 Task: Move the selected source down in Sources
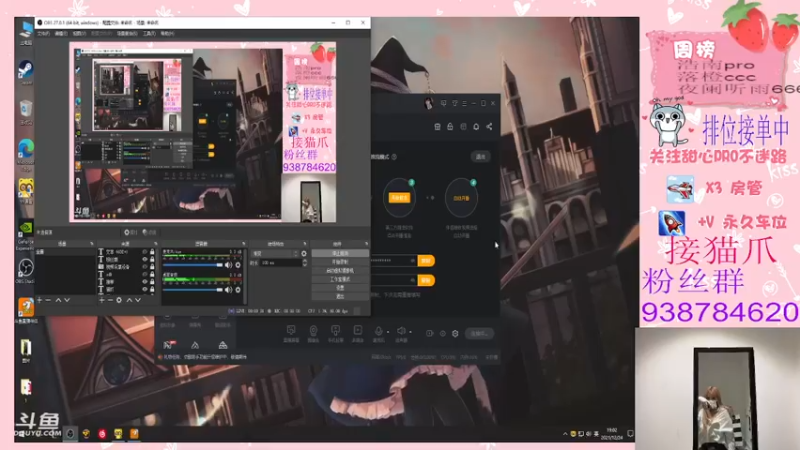pos(138,300)
